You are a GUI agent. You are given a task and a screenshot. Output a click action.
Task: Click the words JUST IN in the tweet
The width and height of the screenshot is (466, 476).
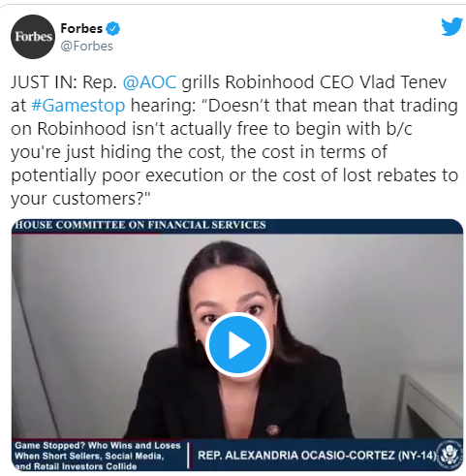point(42,82)
